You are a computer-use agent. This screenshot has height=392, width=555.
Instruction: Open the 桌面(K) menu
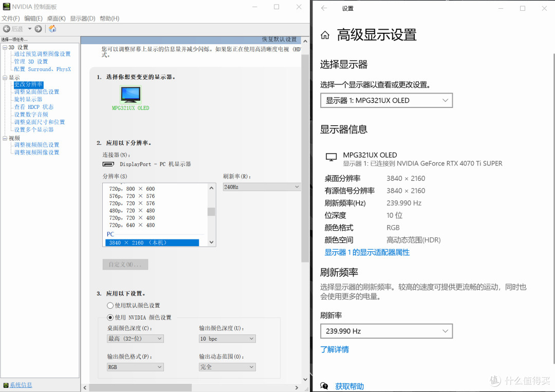pos(57,18)
